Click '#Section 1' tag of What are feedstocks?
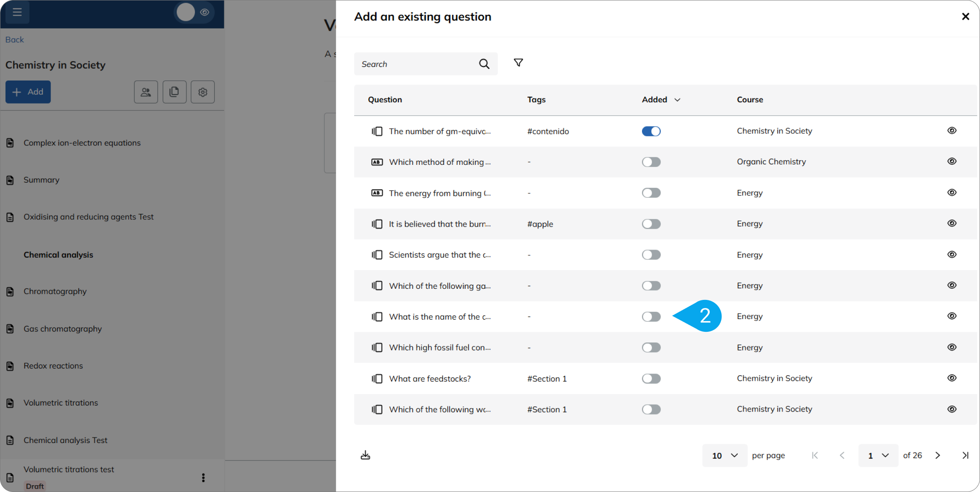Image resolution: width=980 pixels, height=492 pixels. (x=547, y=379)
